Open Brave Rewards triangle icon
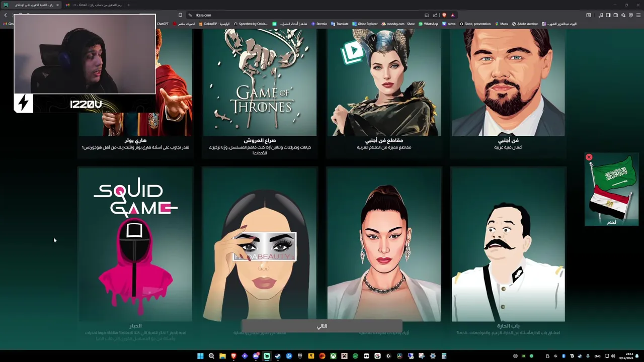 pos(452,15)
